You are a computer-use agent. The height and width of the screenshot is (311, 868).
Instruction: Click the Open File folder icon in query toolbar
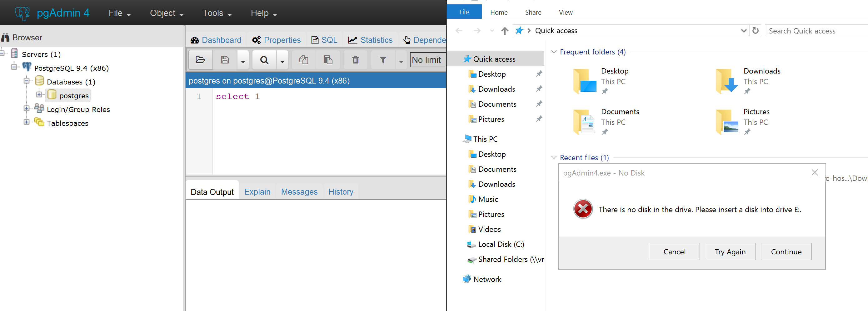coord(201,60)
